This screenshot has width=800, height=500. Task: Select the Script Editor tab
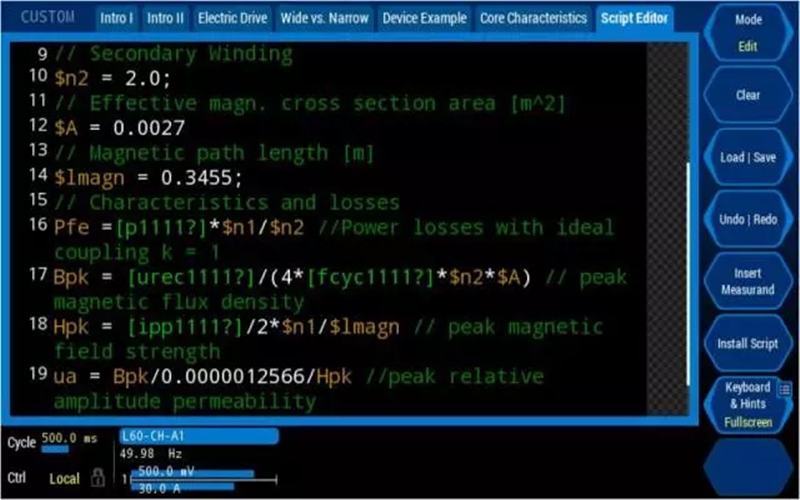[x=634, y=18]
